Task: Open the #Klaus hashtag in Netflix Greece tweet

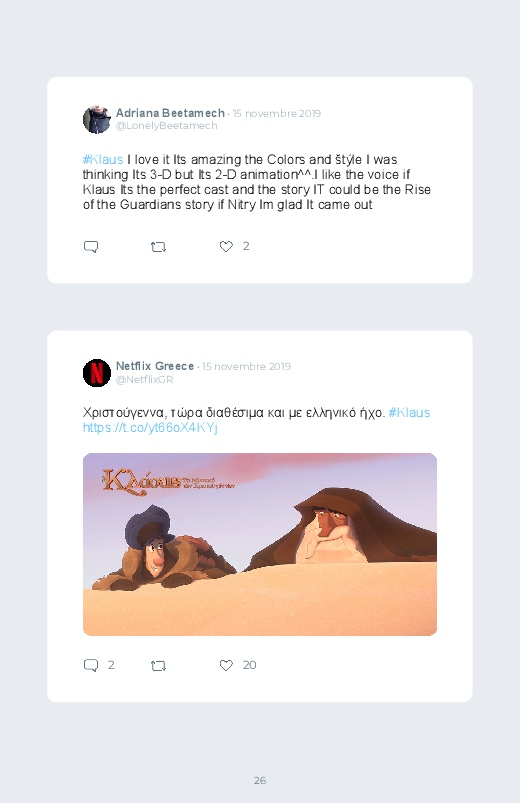Action: [x=409, y=413]
